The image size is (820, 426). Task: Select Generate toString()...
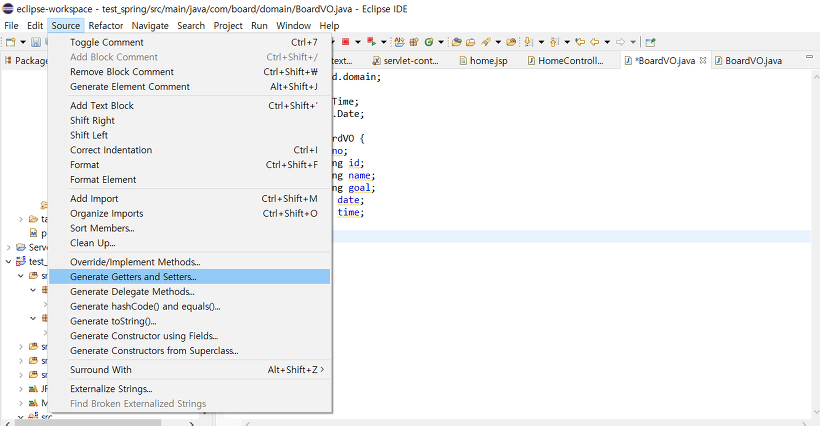(190, 321)
